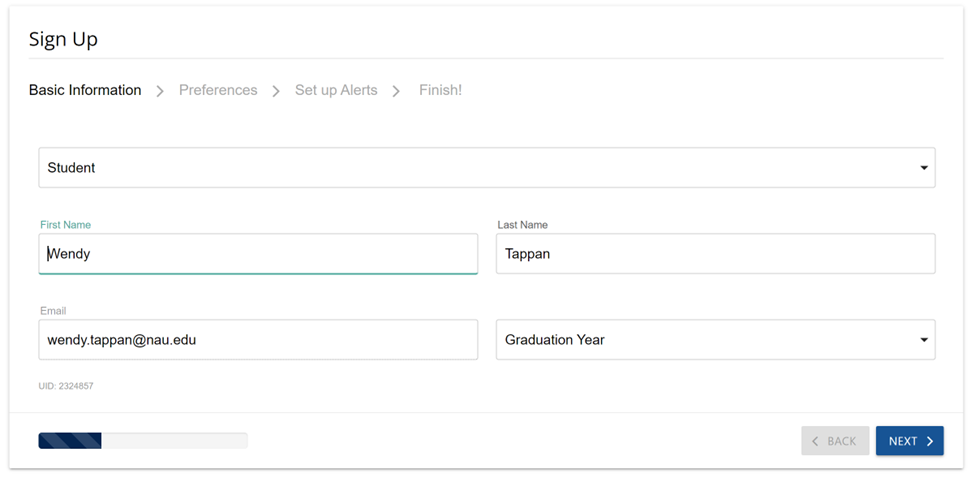Click the chevron after Basic Information
This screenshot has width=975, height=478.
(160, 91)
